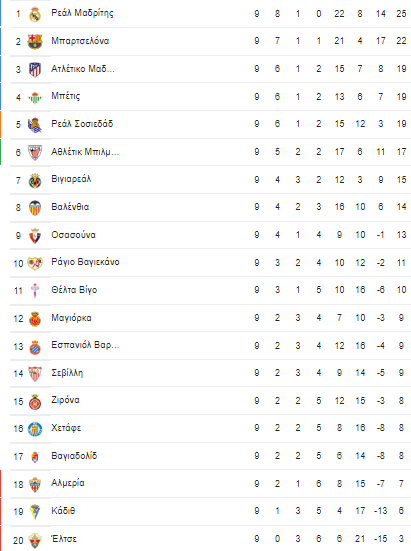Screen dimensions: 411x551
Task: Select the Μαγιόρκα team name
Action: pos(71,318)
